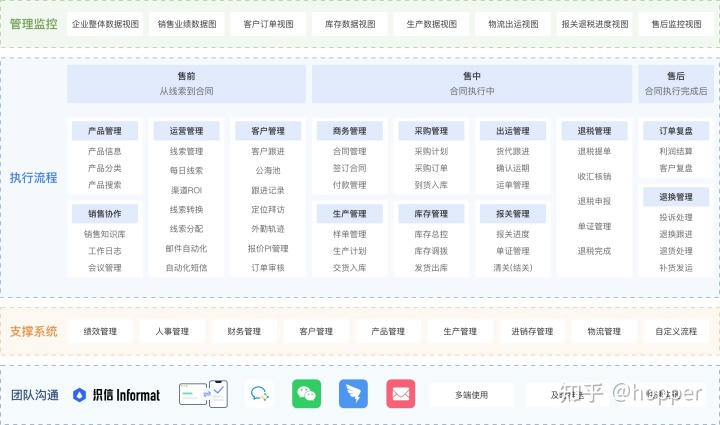Click the 售中 合同执行中 header
The image size is (720, 425).
point(472,84)
